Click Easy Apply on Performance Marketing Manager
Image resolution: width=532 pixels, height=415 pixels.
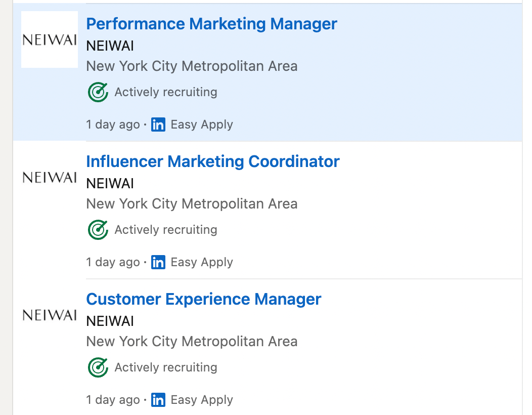(x=202, y=124)
